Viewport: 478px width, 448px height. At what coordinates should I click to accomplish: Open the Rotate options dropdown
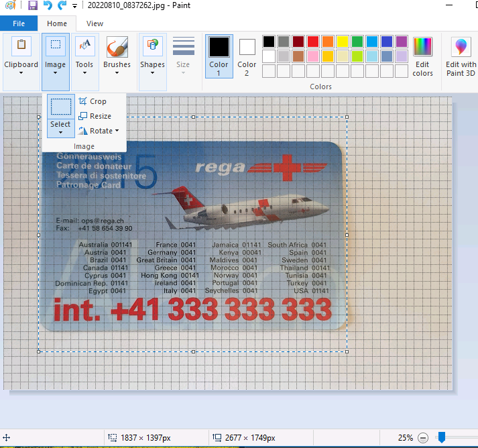point(99,131)
